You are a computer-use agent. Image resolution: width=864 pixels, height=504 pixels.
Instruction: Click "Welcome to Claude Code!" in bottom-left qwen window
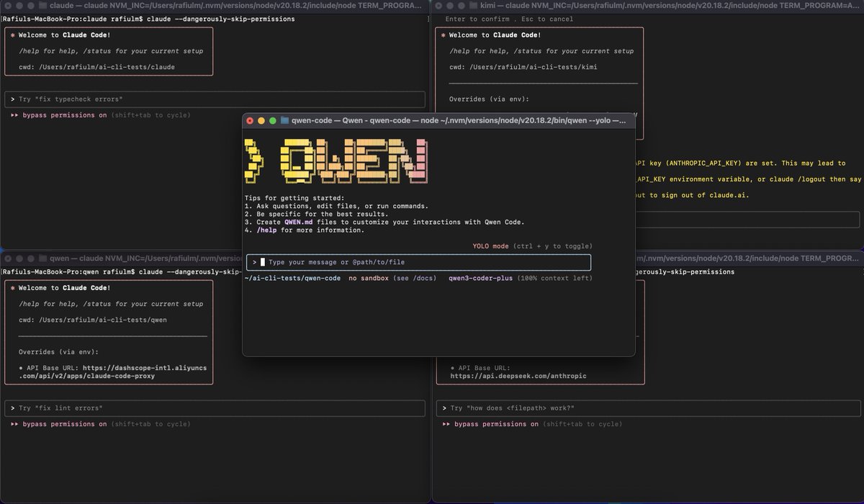tap(64, 288)
